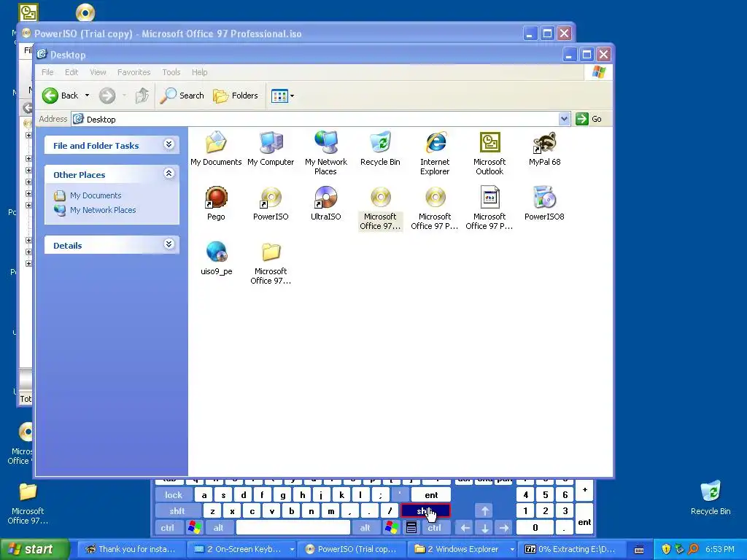Select the Pego shortcut icon
747x560 pixels.
[216, 203]
